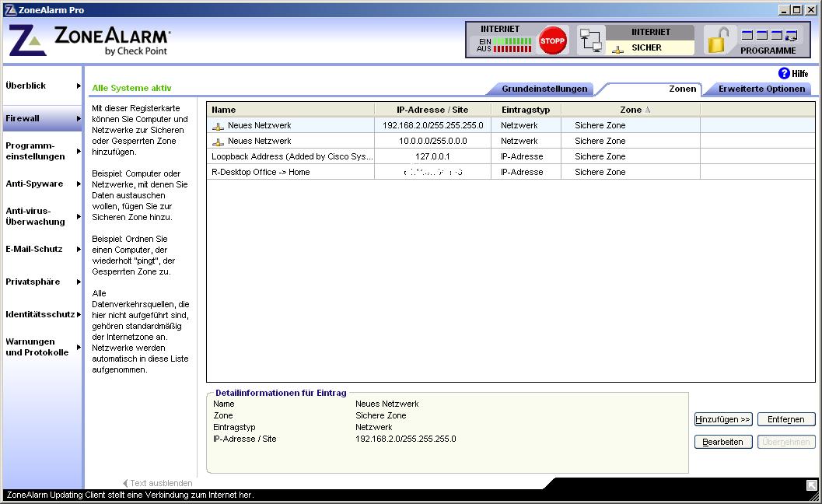
Task: Open Hilfe question mark icon
Action: tap(784, 73)
